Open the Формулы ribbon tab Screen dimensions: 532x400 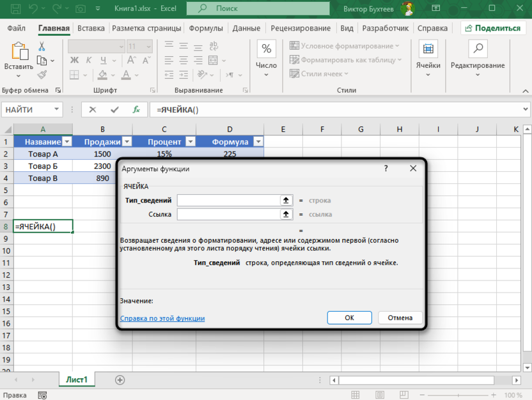click(x=206, y=28)
